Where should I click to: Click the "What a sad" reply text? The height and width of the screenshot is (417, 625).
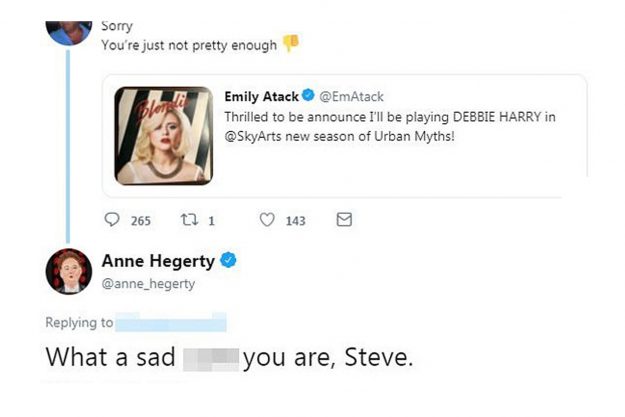pos(112,357)
